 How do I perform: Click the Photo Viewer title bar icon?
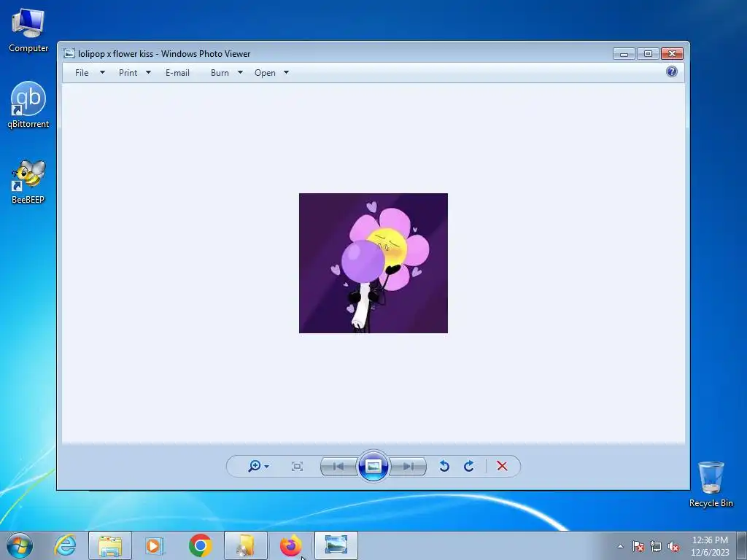coord(69,54)
